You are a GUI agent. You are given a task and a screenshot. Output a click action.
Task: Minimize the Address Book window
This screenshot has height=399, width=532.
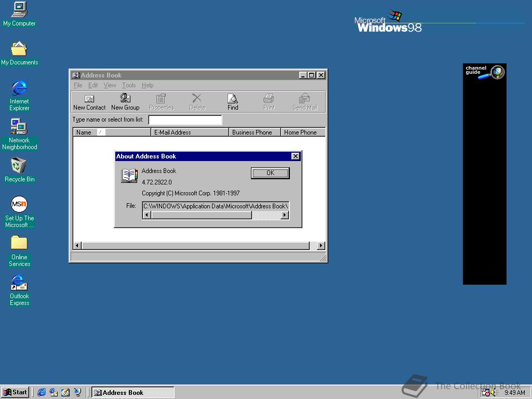[x=303, y=75]
